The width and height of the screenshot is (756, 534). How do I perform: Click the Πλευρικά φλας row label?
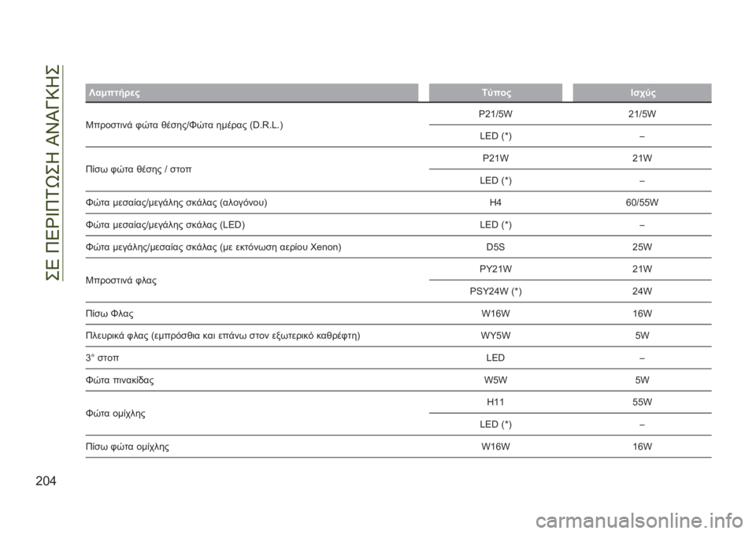223,336
